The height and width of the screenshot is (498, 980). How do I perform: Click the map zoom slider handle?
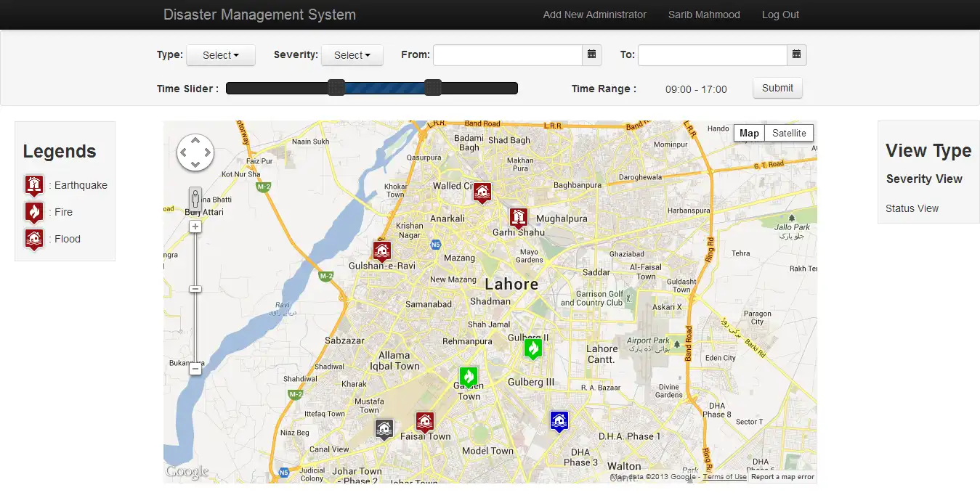coord(195,289)
